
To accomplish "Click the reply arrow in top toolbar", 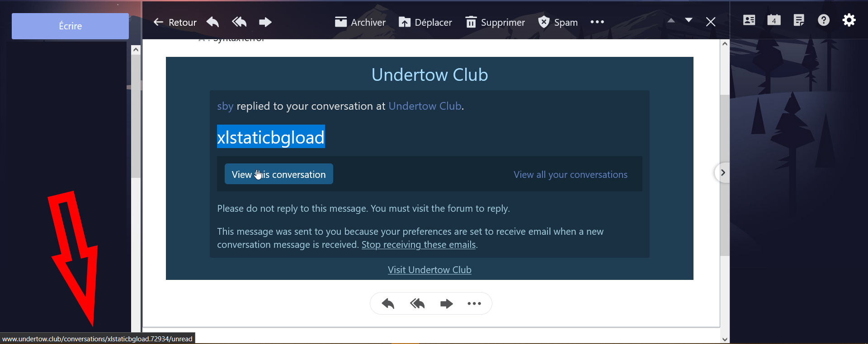I will 213,22.
